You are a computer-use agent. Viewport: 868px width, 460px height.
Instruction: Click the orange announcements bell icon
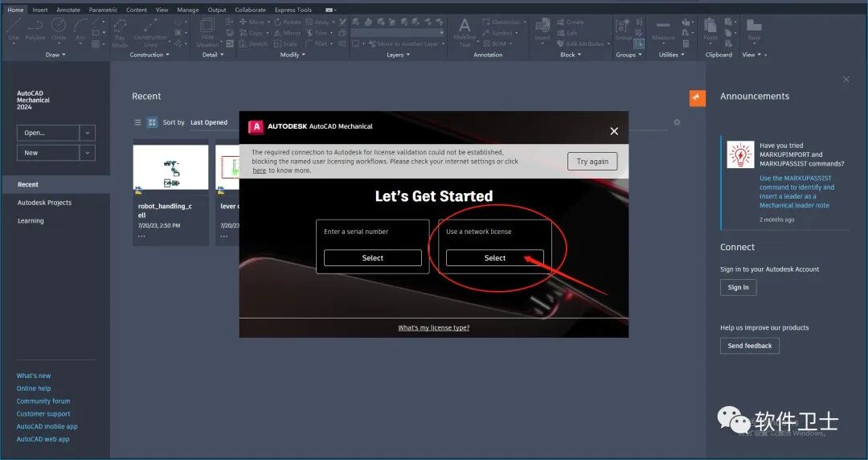coord(697,98)
